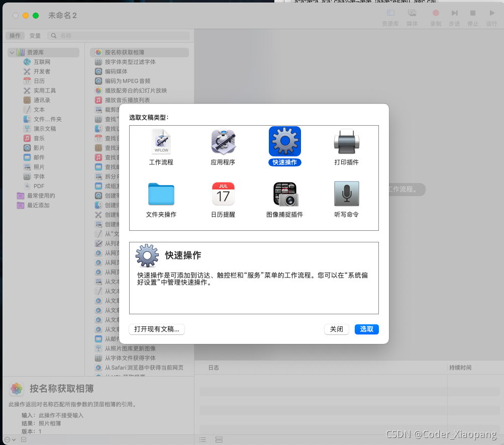Viewport: 504px width, 445px height.
Task: Select the 快速操作 gear icon
Action: pos(285,141)
